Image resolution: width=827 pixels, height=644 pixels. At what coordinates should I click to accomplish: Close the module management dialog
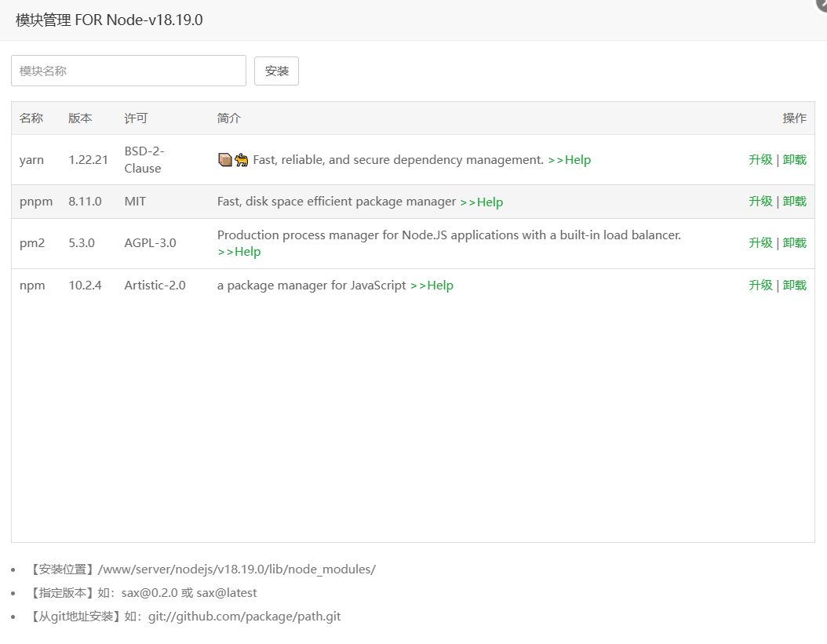(x=822, y=3)
